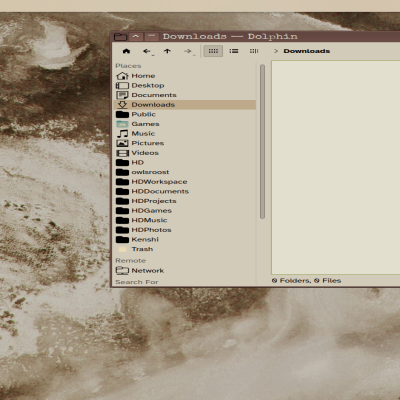Open Documents in Places panel
Image resolution: width=400 pixels, height=400 pixels.
[185, 95]
